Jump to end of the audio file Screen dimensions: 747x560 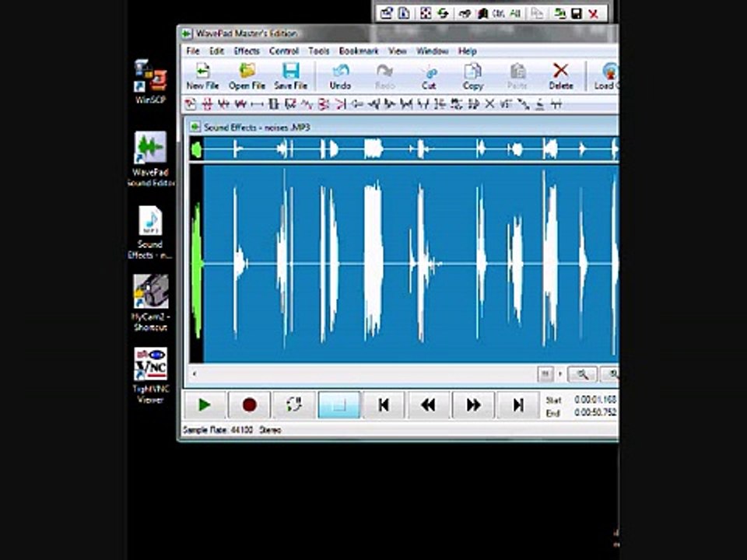coord(518,404)
